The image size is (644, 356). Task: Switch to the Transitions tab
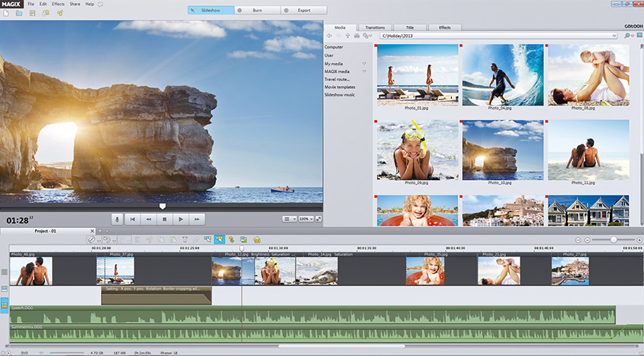tap(375, 27)
